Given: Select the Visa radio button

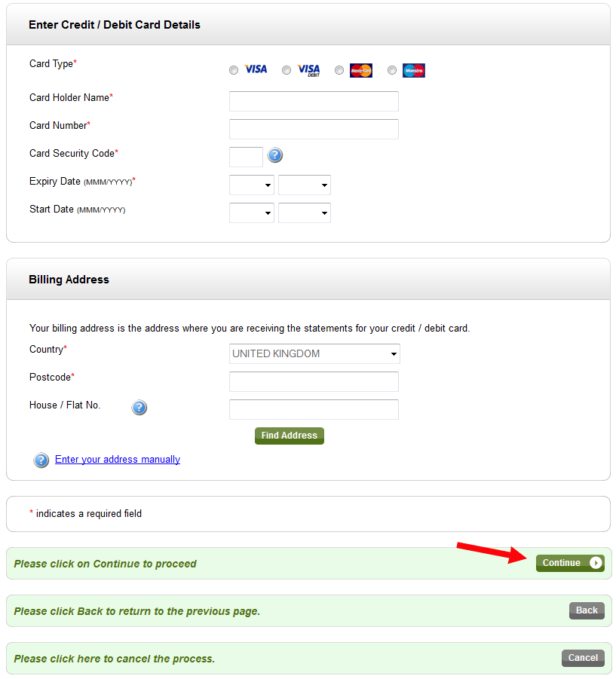Looking at the screenshot, I should coord(234,70).
